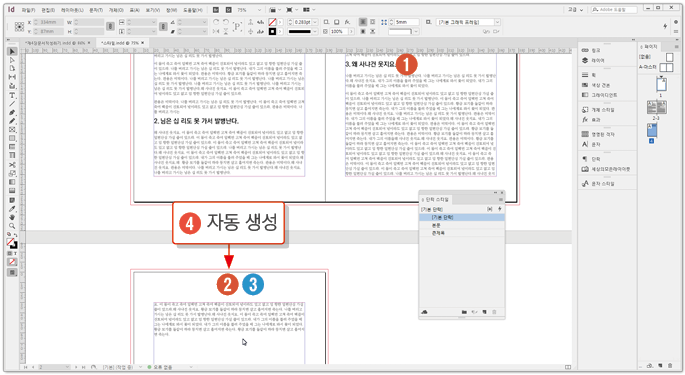Select the Pen tool
The height and width of the screenshot is (375, 685).
tap(12, 112)
